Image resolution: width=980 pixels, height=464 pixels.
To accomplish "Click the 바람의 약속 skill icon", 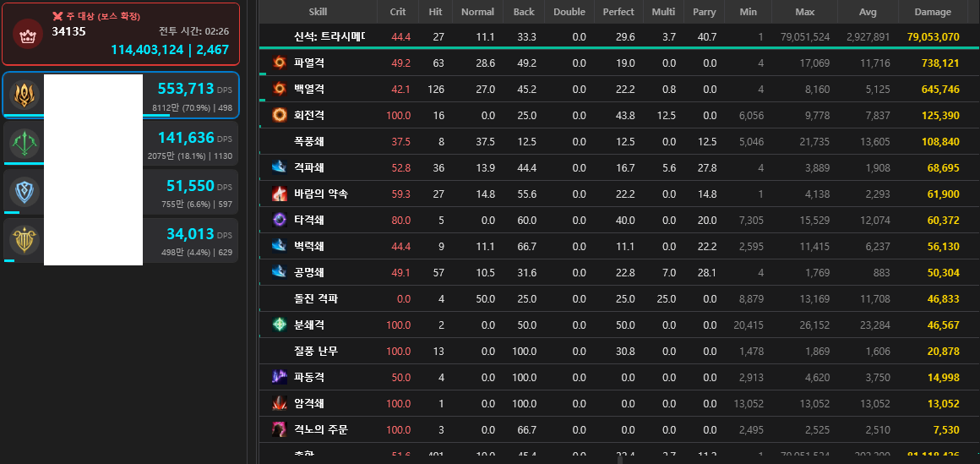I will tap(280, 194).
